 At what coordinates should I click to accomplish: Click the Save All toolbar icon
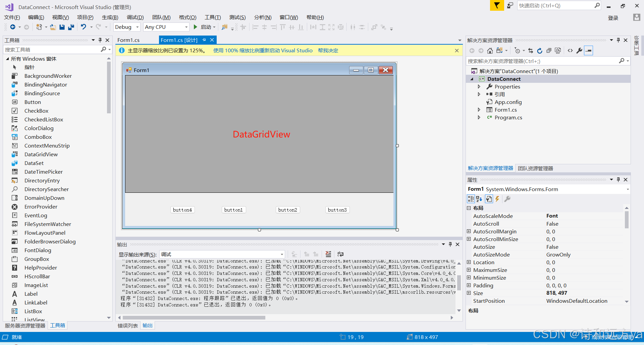tap(71, 27)
